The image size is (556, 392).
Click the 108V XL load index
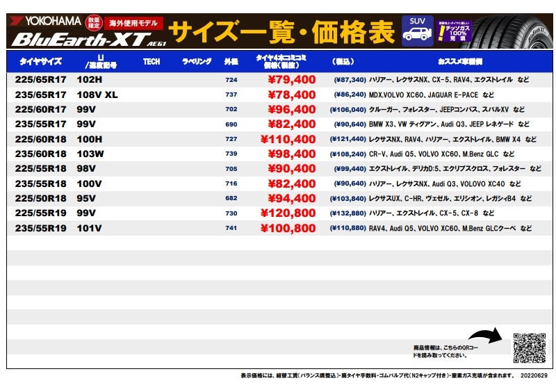point(97,95)
